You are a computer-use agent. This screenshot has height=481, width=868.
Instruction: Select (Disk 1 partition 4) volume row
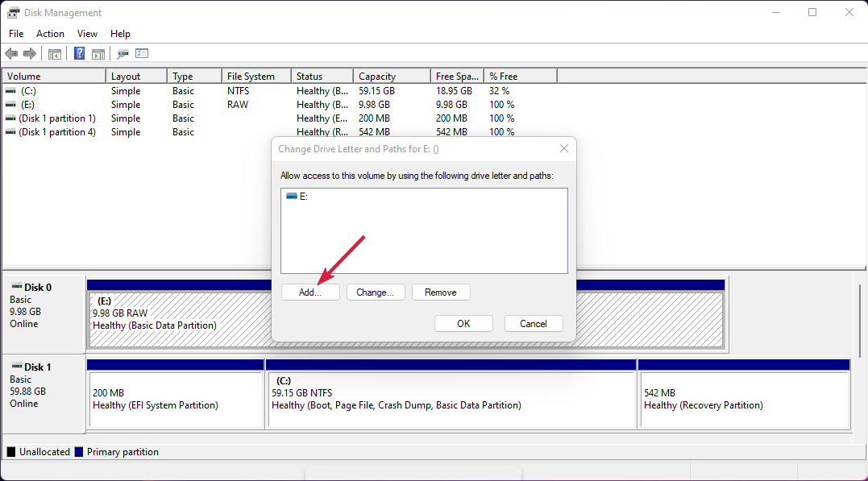pos(57,132)
